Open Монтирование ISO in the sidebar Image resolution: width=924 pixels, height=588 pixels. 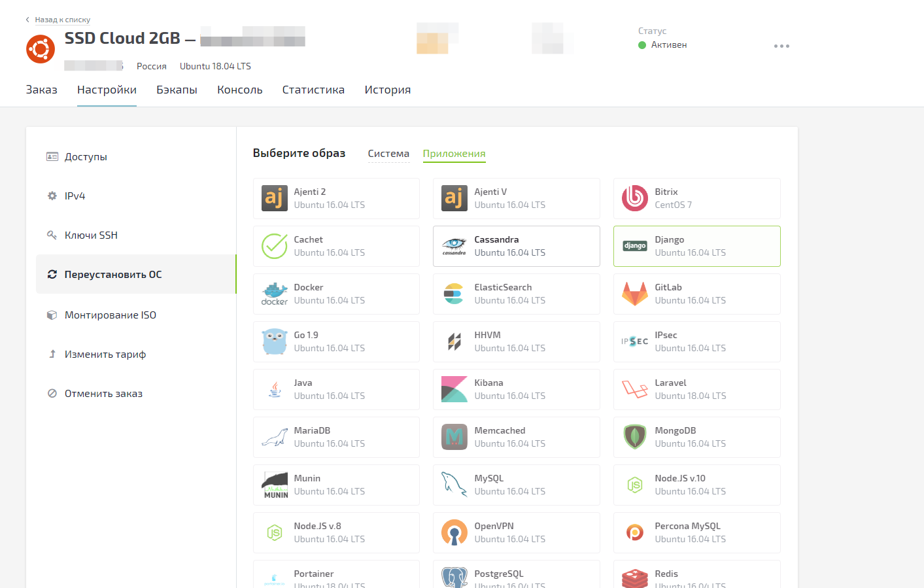(136, 315)
